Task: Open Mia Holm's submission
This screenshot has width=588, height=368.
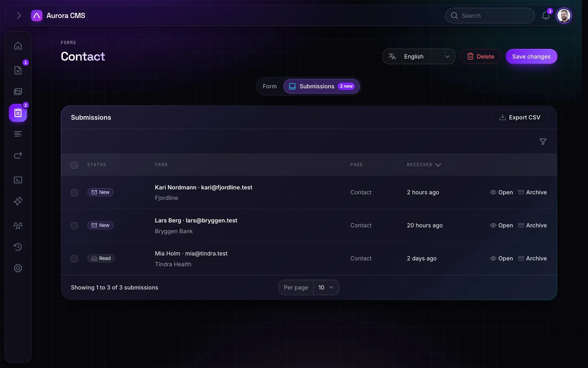Action: point(501,258)
